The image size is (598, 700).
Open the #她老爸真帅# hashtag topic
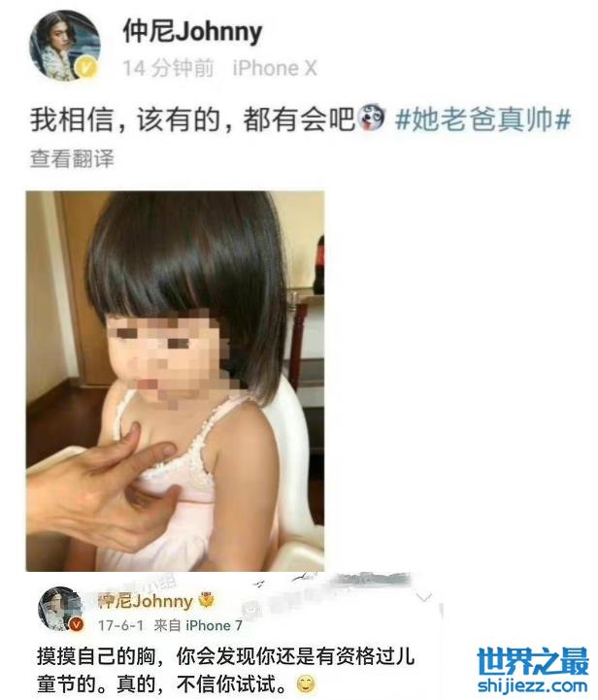pos(482,119)
